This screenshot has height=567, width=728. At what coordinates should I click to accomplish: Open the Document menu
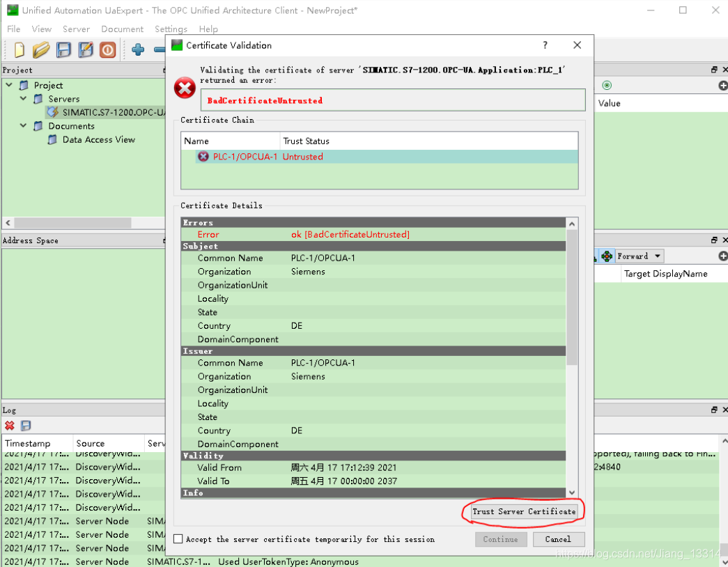pos(122,29)
